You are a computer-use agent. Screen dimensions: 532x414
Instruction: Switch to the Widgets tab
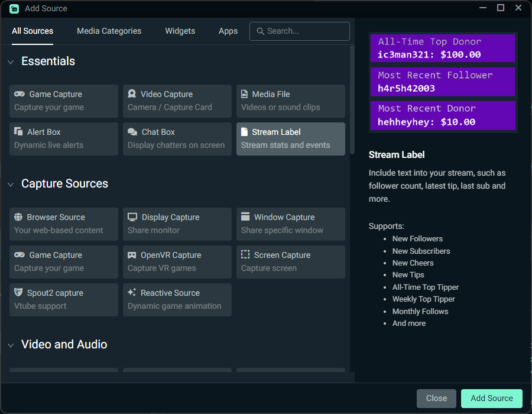(x=180, y=31)
